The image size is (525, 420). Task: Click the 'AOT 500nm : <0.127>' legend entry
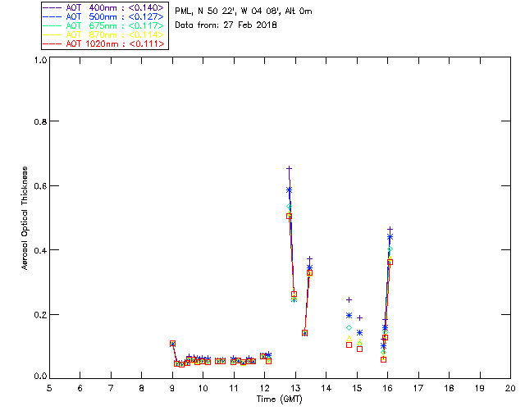104,16
